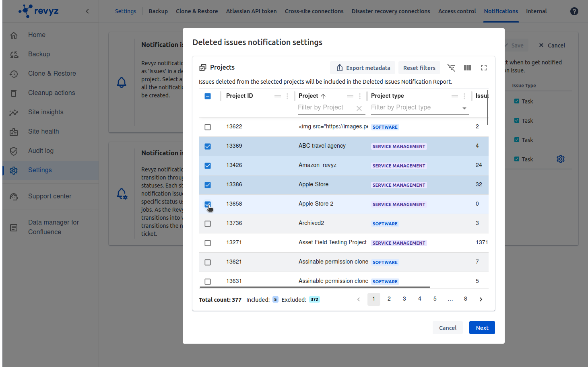Select the Archived2 project checkbox

[208, 224]
